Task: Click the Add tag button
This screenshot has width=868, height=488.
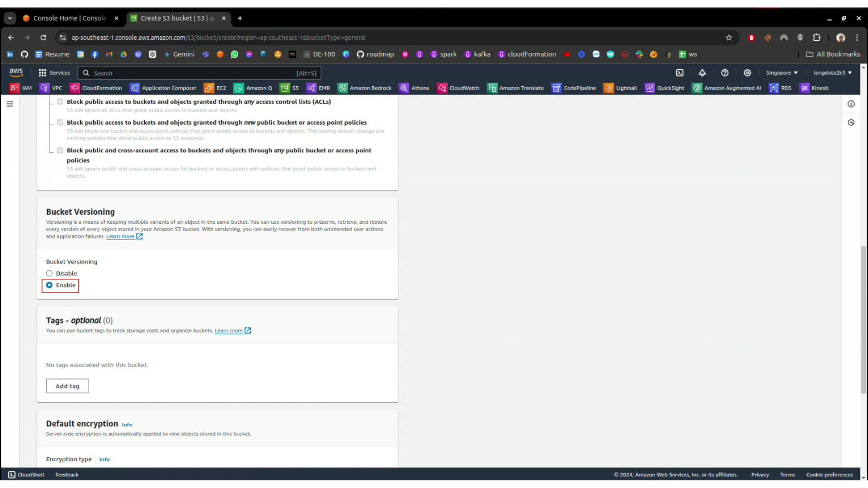Action: 67,386
